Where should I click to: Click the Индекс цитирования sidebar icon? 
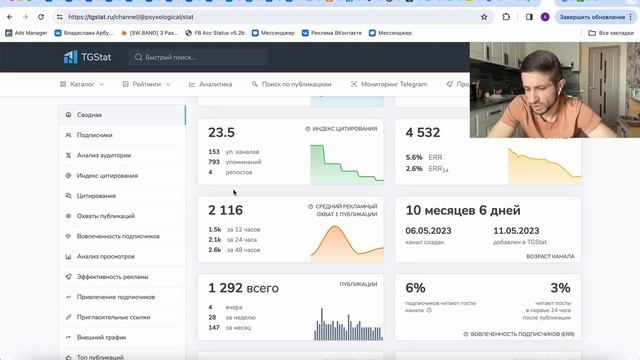pos(68,176)
